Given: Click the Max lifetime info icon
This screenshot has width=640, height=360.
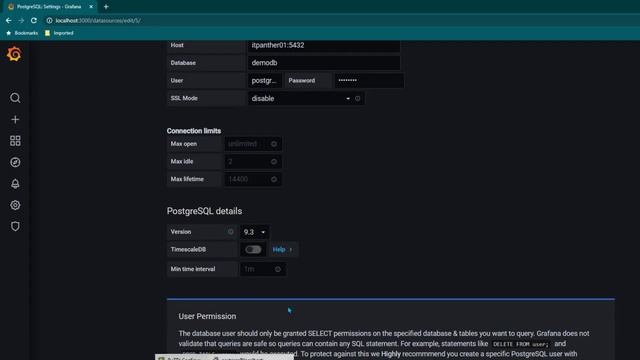Looking at the screenshot, I should (274, 179).
